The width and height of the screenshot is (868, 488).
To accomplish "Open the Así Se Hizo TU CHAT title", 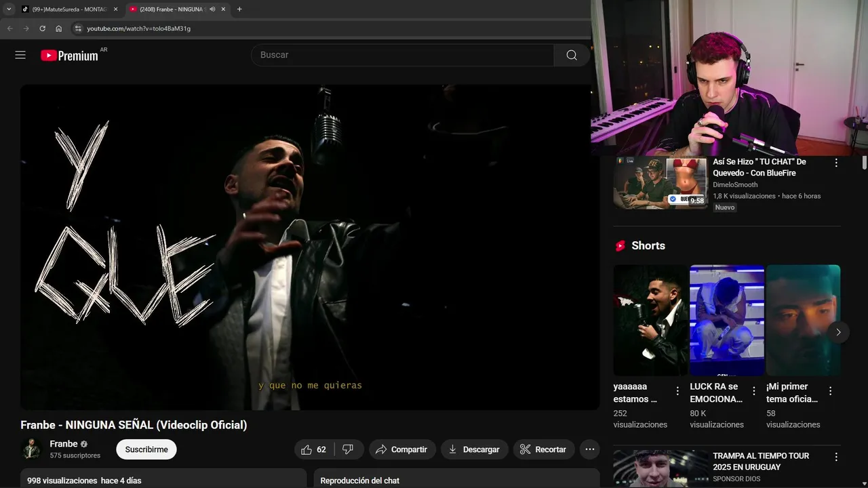I will (x=759, y=167).
